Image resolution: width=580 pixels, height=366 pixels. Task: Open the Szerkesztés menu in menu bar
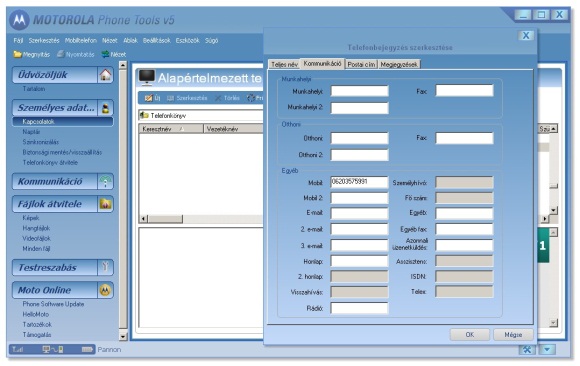[44, 41]
